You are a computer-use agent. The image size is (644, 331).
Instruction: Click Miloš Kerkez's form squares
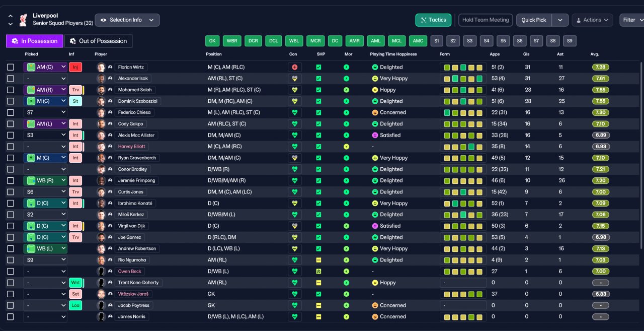click(x=463, y=215)
